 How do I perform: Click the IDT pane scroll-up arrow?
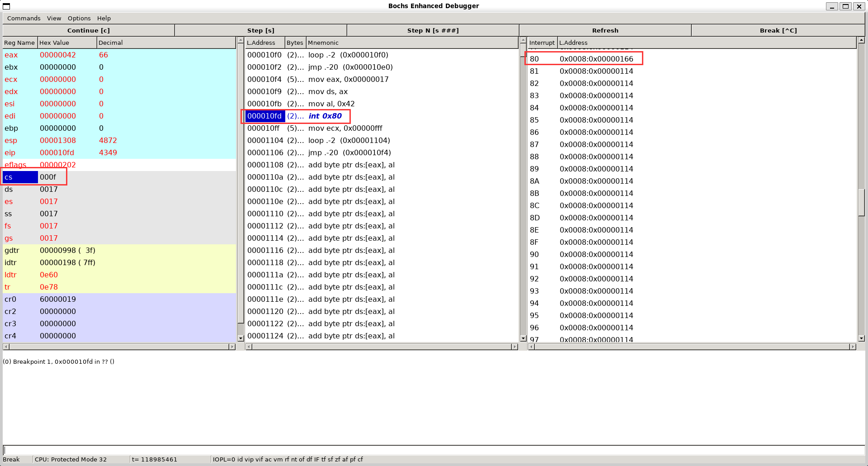(861, 40)
